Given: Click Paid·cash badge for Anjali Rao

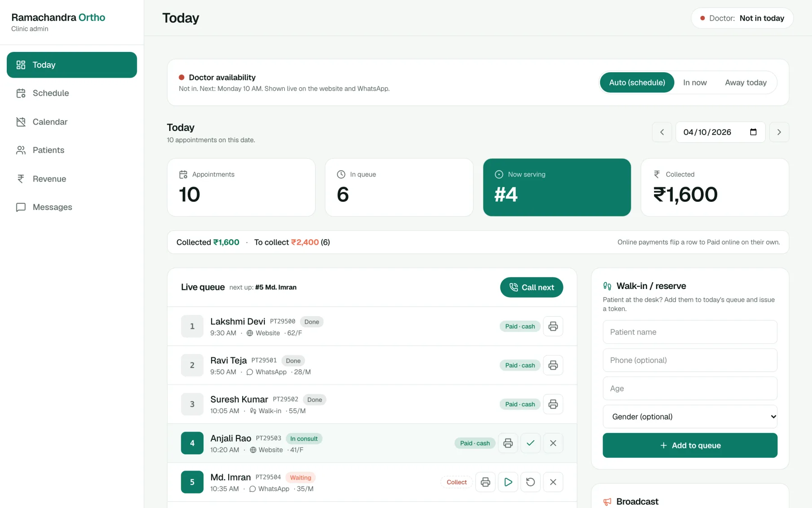Looking at the screenshot, I should 475,443.
